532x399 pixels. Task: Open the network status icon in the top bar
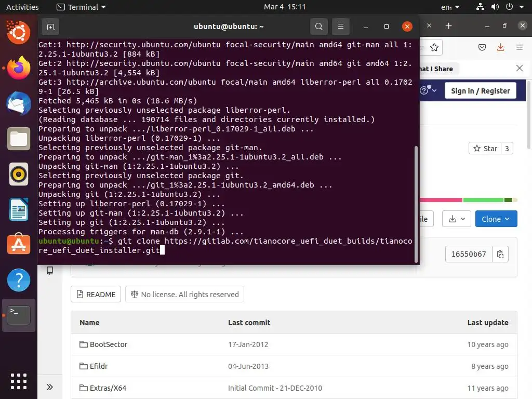click(480, 7)
